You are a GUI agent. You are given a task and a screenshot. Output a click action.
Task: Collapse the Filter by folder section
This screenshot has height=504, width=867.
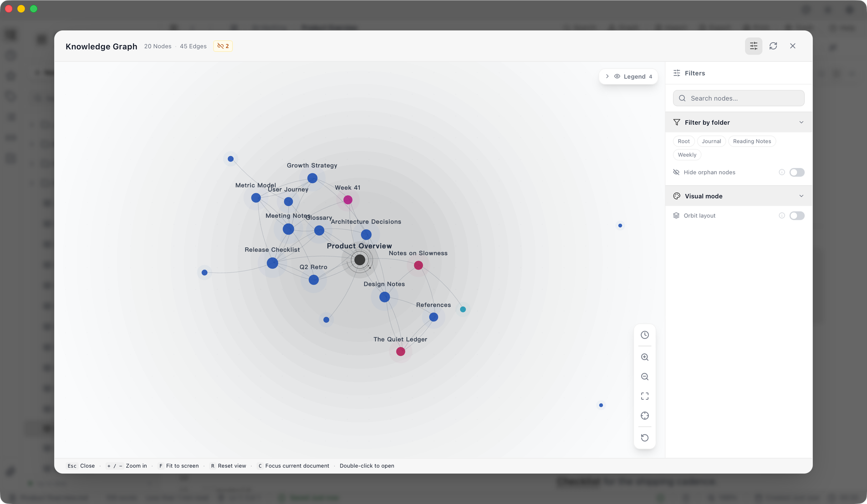coord(739,122)
